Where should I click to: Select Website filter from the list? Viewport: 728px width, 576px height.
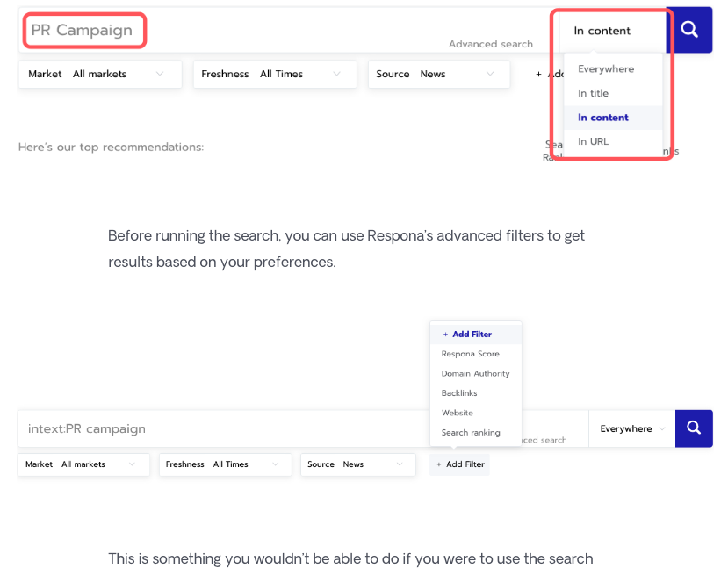click(x=457, y=413)
